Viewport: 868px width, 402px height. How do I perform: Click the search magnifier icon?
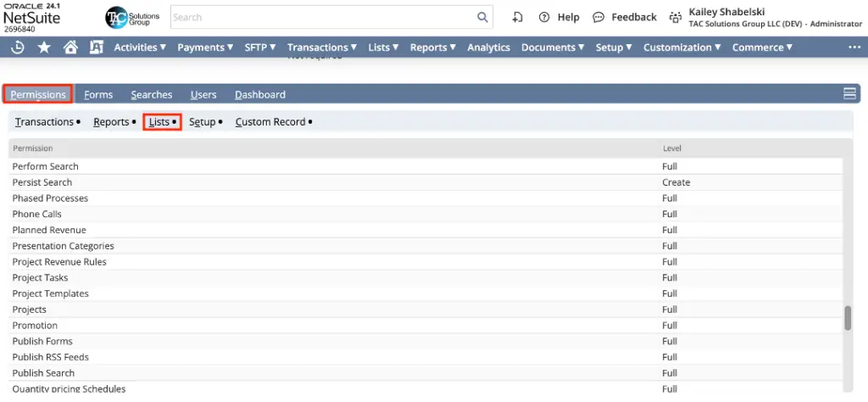point(482,17)
